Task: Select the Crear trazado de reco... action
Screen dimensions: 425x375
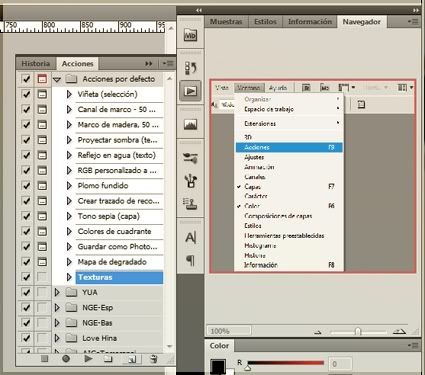Action: [119, 201]
